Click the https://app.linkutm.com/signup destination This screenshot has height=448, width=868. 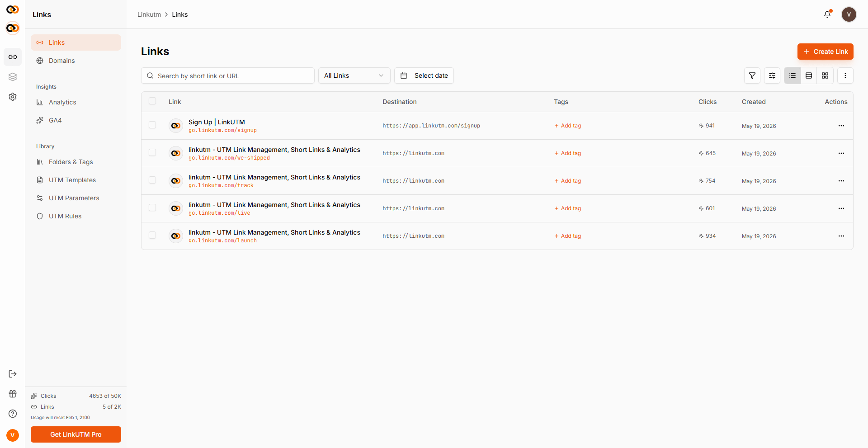pyautogui.click(x=431, y=126)
